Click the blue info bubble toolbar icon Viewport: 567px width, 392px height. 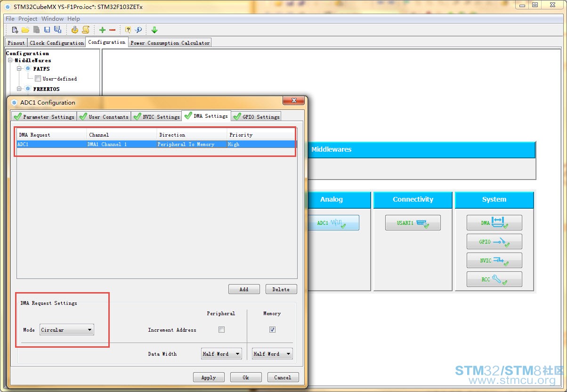tap(138, 30)
